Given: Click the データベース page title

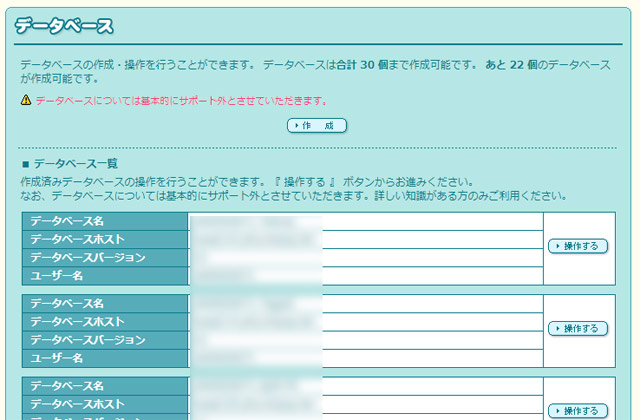Looking at the screenshot, I should [x=64, y=27].
